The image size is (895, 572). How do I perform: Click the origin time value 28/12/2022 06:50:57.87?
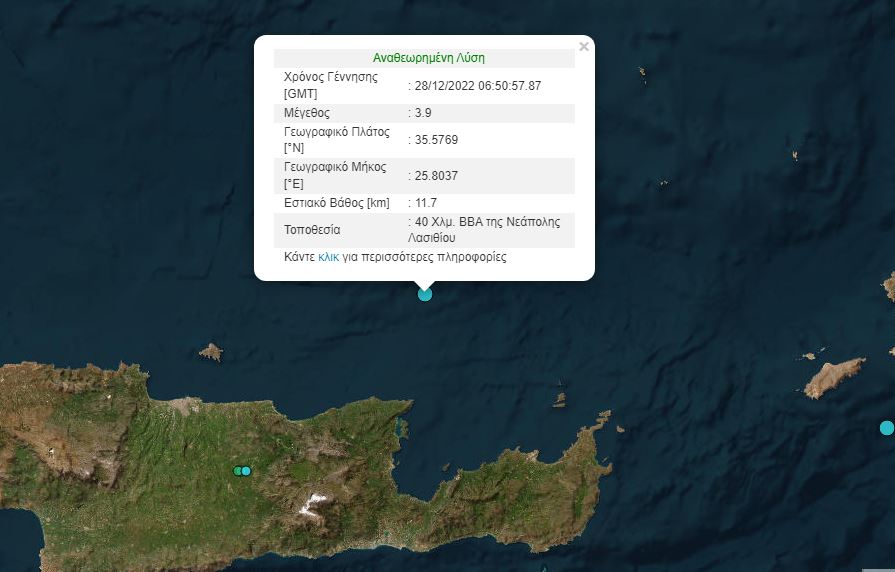coord(478,86)
